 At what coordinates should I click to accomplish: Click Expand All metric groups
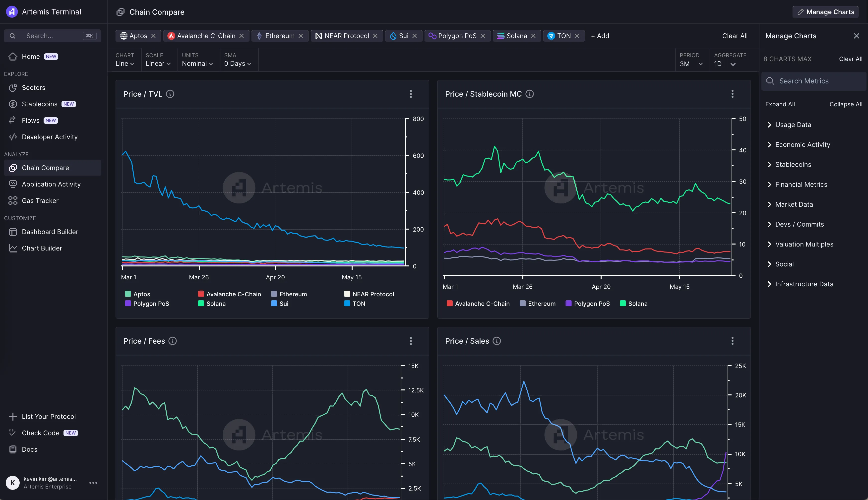coord(780,104)
